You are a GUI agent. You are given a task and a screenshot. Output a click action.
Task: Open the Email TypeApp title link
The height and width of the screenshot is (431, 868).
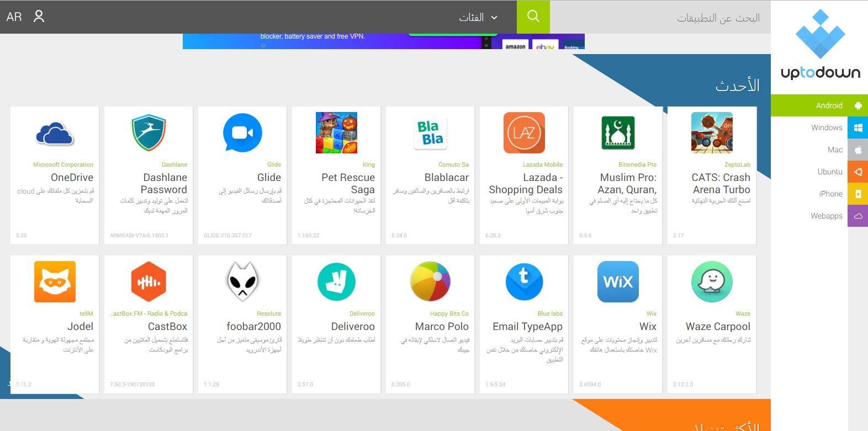tap(527, 327)
